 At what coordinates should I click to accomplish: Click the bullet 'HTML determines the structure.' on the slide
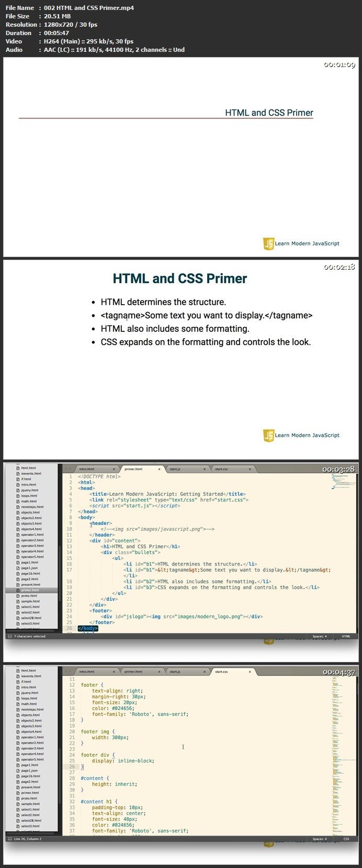point(163,302)
